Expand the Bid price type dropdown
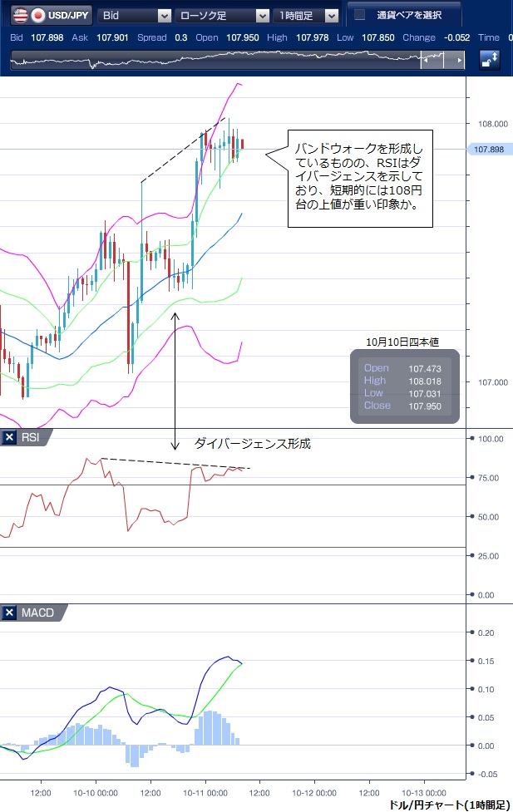Screen dimensions: 513x812 point(135,15)
